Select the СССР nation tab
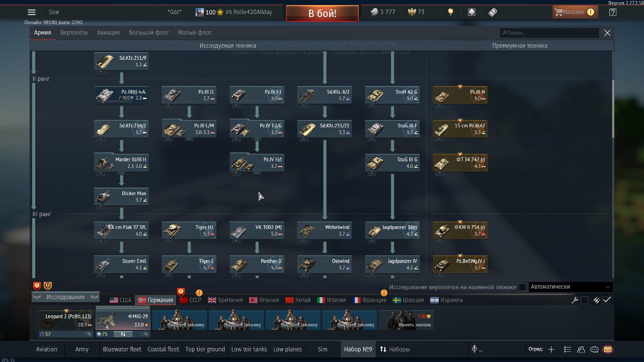 [190, 300]
